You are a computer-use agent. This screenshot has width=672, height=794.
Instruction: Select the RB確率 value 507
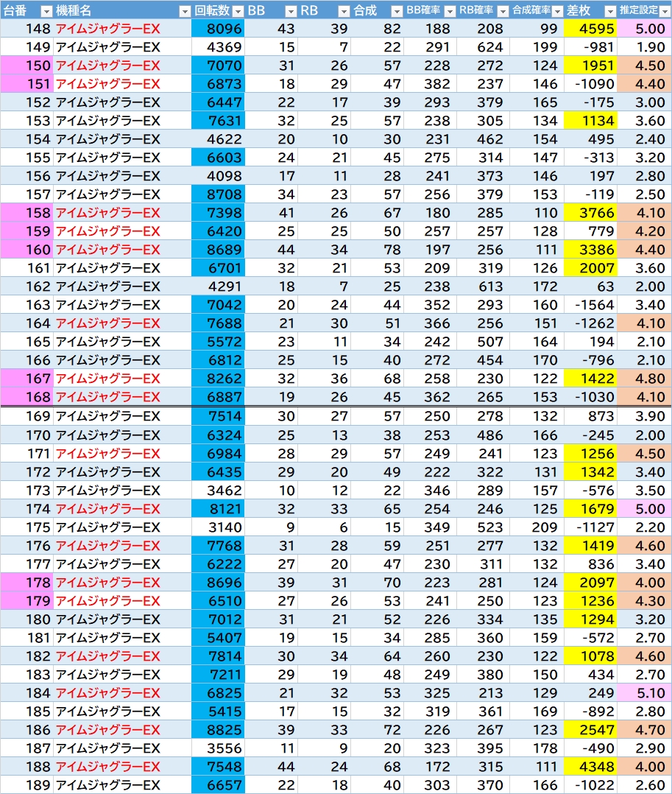click(483, 342)
